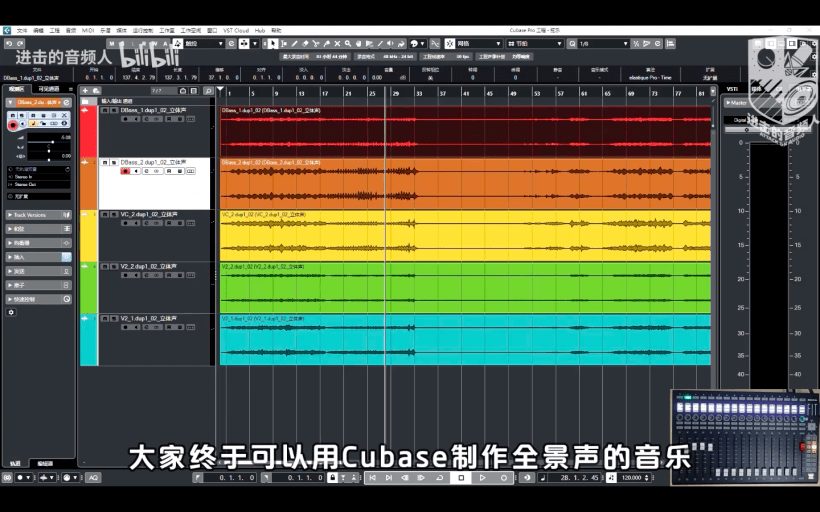Screen dimensions: 820x512
Task: Open channel settings 'e' icon in inspector header
Action: pyautogui.click(x=66, y=103)
